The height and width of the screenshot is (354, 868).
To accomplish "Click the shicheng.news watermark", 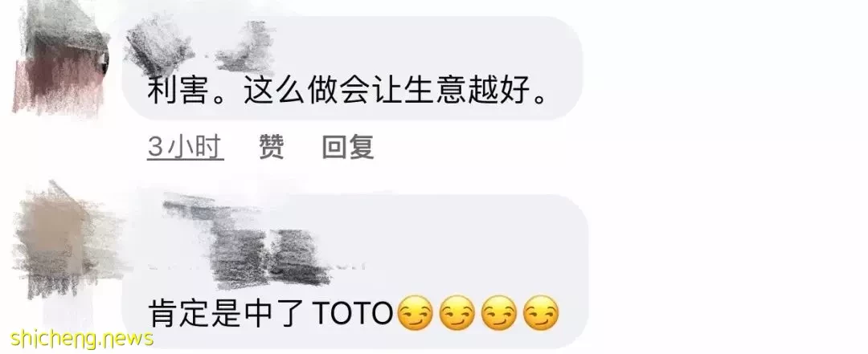I will point(82,338).
